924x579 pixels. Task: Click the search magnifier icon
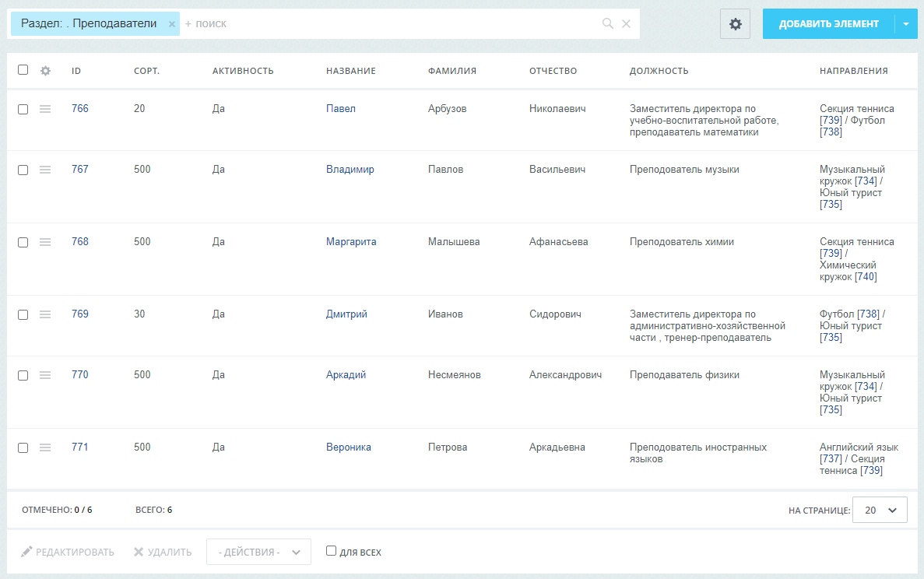click(607, 23)
